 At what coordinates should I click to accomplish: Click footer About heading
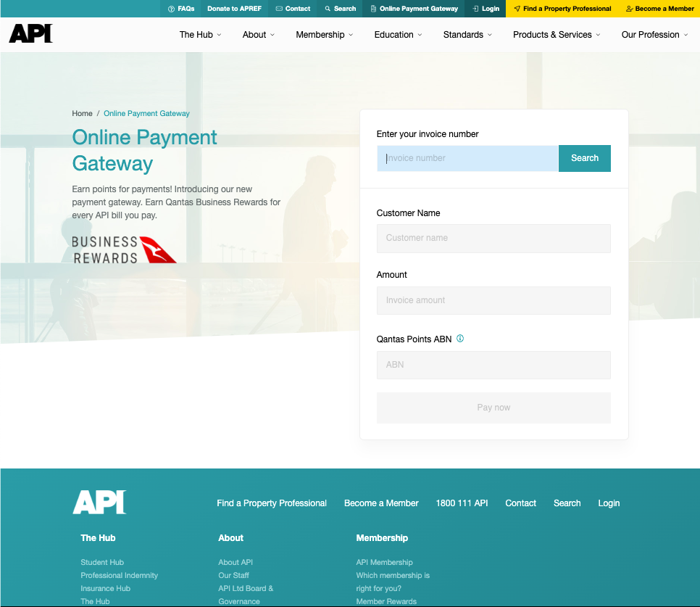coord(231,538)
